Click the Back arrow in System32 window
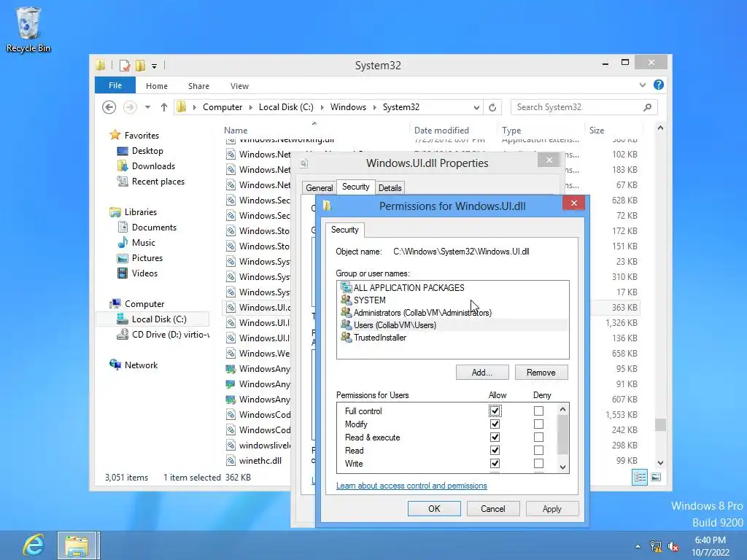 pos(109,107)
